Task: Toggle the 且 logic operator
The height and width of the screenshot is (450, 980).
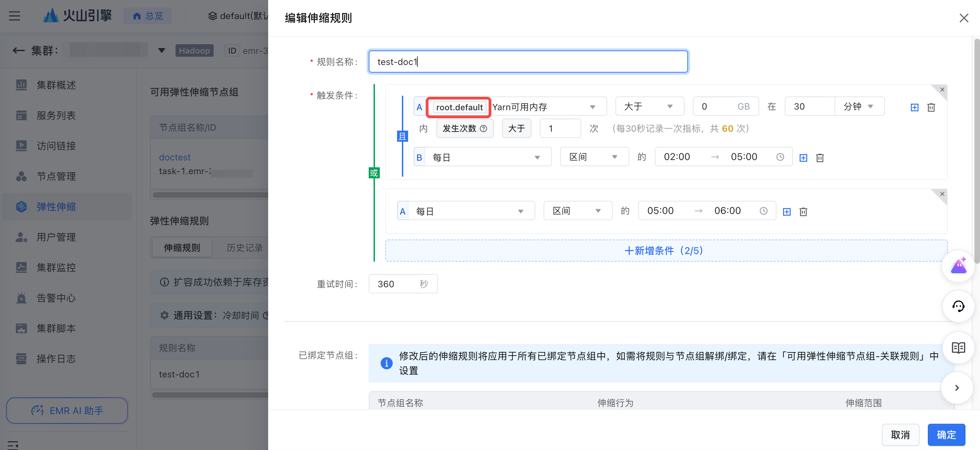Action: click(402, 136)
